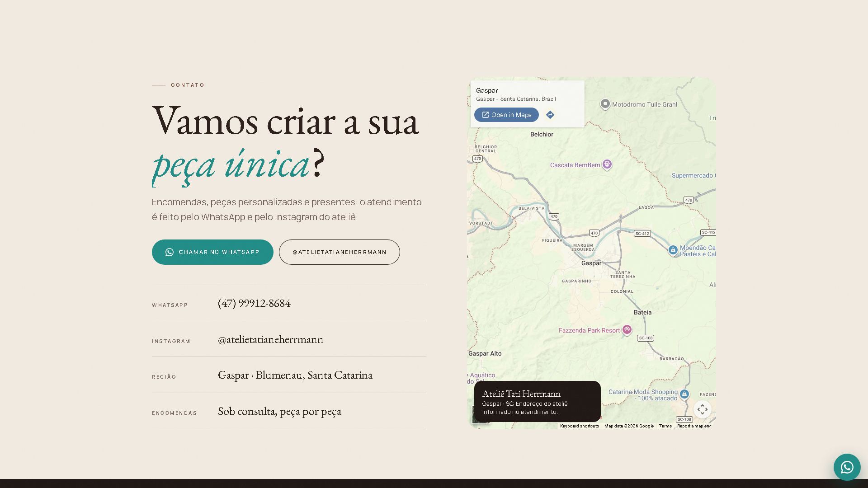This screenshot has width=868, height=488.
Task: Click the Bateia label on map
Action: tap(642, 312)
